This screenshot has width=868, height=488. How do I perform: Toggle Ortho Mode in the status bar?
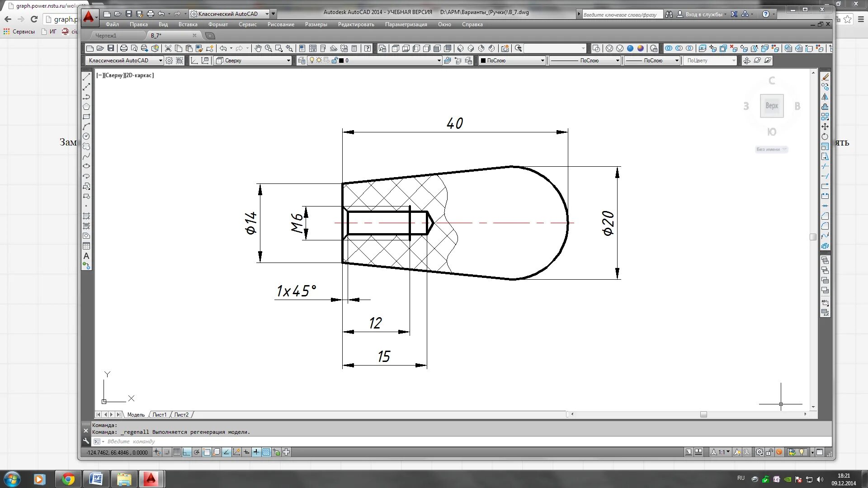coord(187,452)
